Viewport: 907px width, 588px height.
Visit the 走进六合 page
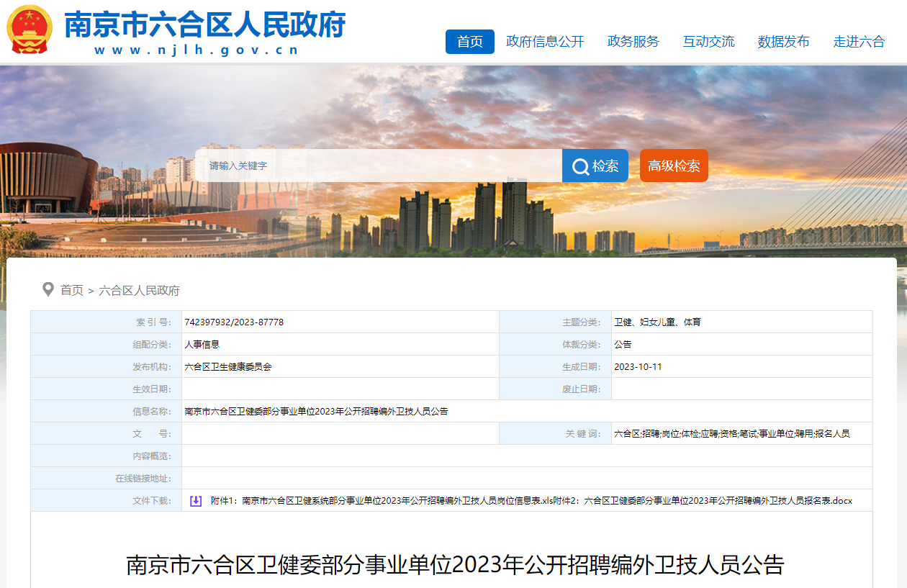coord(859,42)
